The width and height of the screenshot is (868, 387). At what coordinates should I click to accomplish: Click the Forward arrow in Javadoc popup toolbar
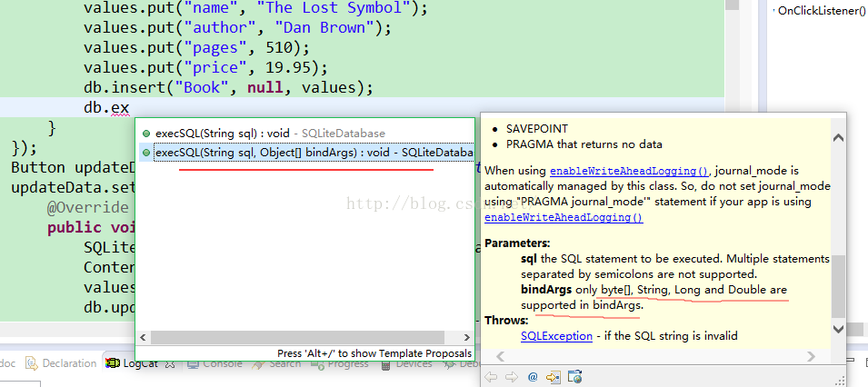coord(513,376)
